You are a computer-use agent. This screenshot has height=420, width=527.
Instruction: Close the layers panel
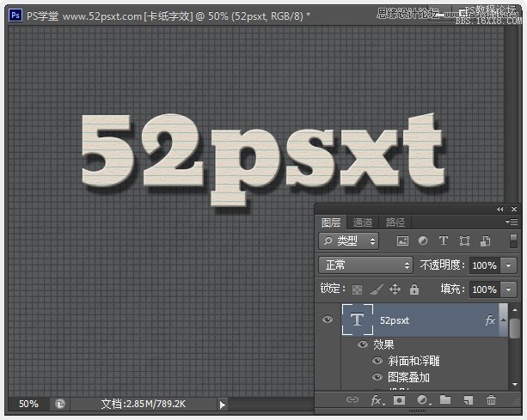514,209
